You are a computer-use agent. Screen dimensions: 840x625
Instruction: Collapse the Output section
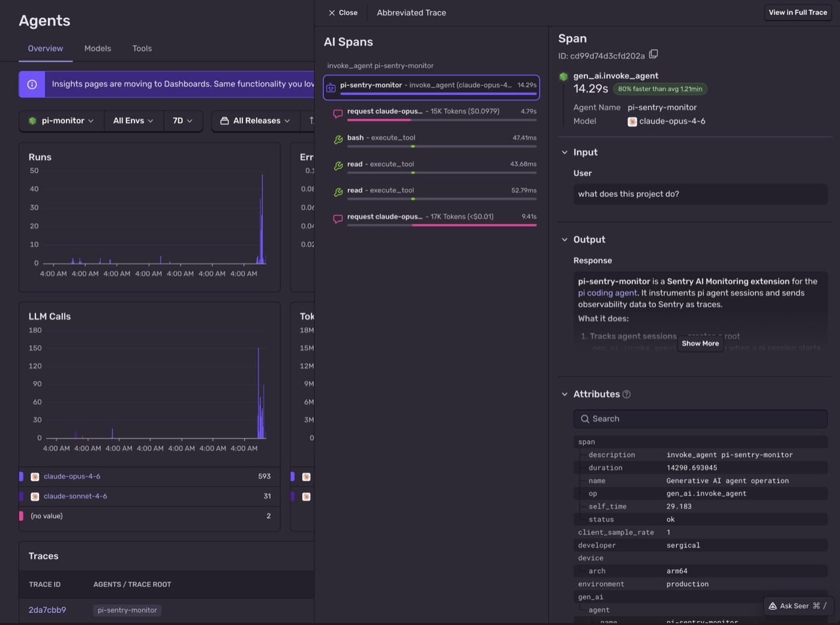(565, 239)
